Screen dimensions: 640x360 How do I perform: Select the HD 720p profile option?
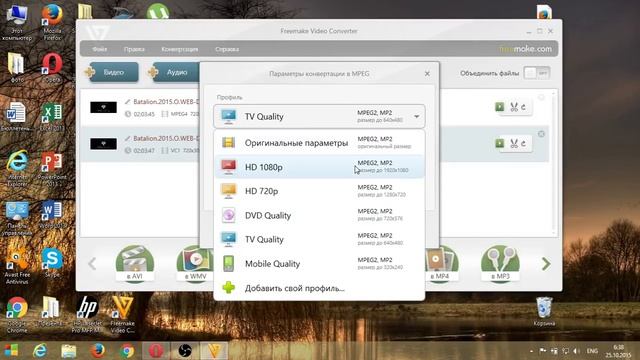[x=319, y=191]
